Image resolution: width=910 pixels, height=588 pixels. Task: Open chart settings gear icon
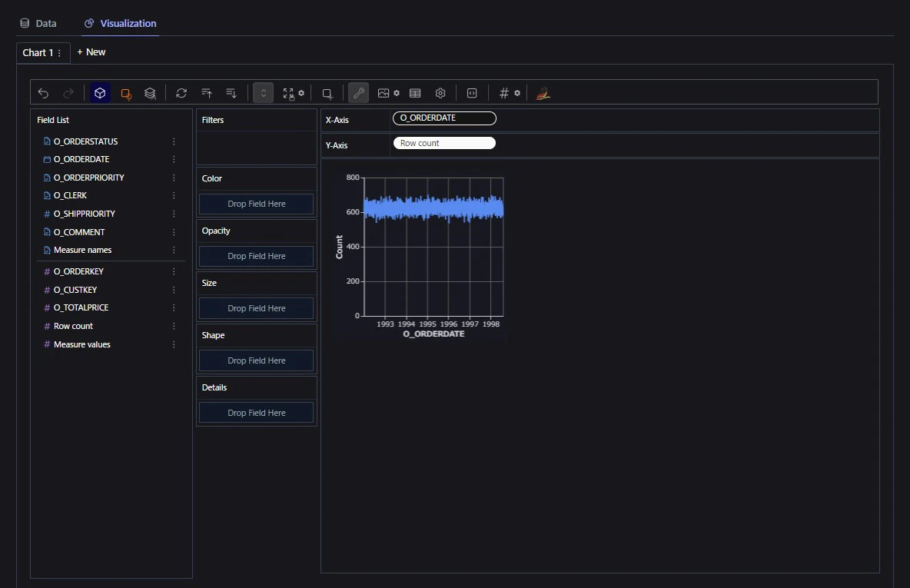coord(440,93)
